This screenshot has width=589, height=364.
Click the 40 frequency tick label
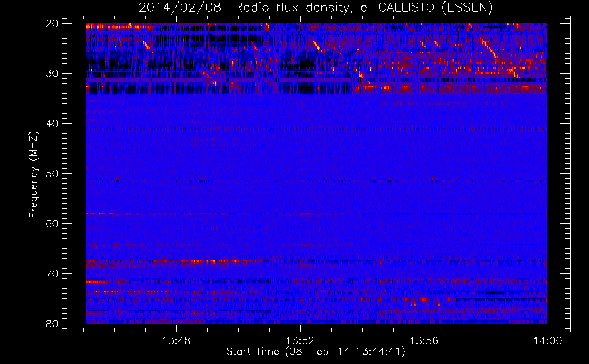point(52,124)
